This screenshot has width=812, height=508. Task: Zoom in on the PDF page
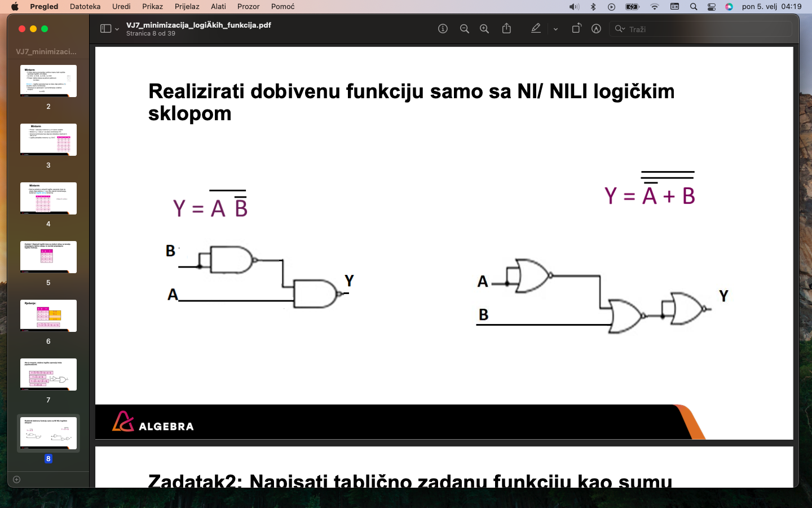click(x=484, y=29)
